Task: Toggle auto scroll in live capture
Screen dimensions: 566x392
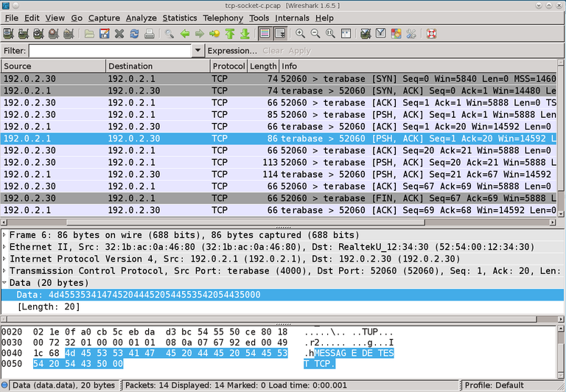Action: (x=281, y=34)
